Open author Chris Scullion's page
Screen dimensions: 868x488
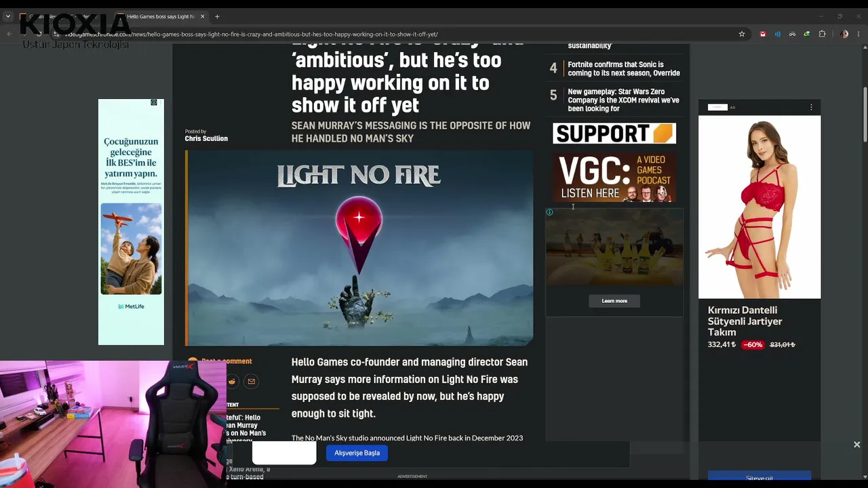206,138
